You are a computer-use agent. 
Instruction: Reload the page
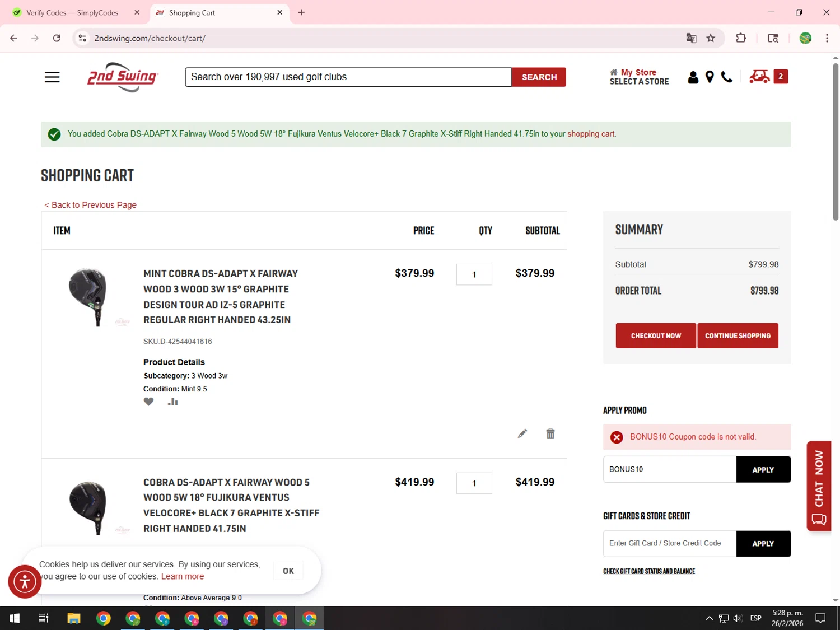57,38
